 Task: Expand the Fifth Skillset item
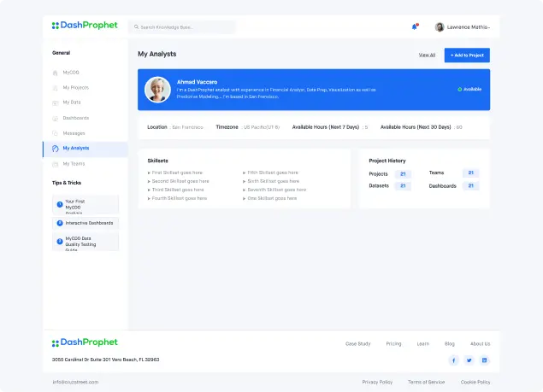pyautogui.click(x=273, y=173)
